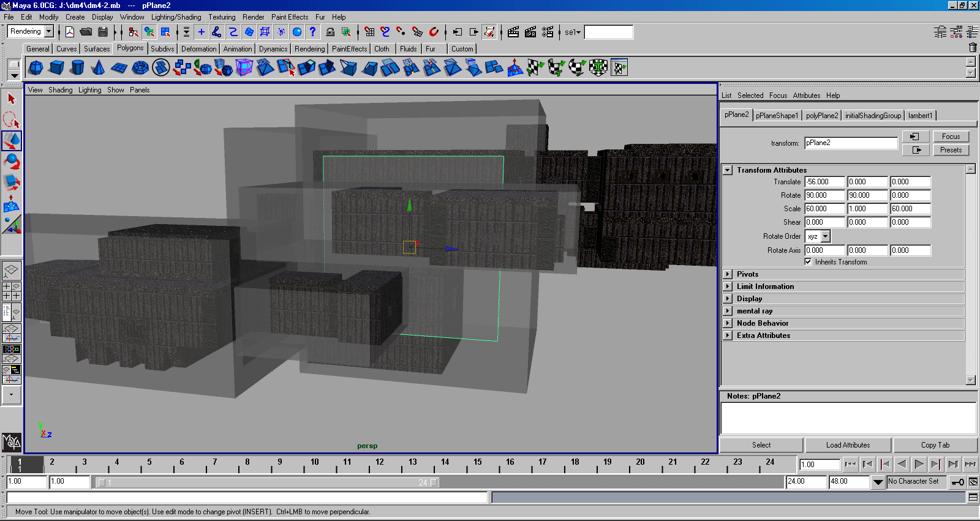Viewport: 980px width, 521px height.
Task: Create a polygon cube from the shelf
Action: (x=57, y=67)
